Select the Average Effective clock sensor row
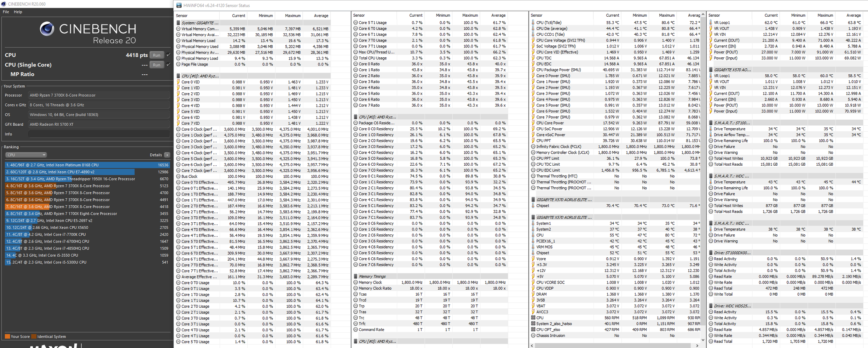The image size is (868, 348). point(253,277)
